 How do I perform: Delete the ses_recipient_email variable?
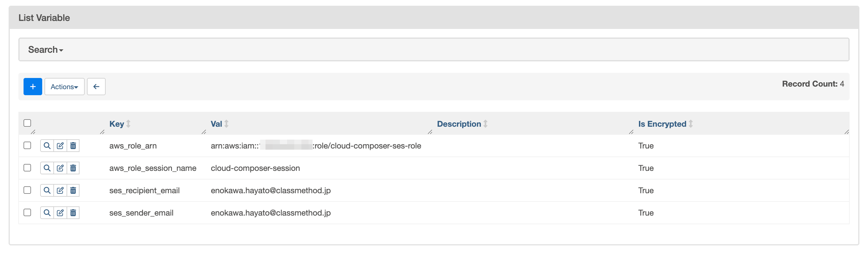pyautogui.click(x=73, y=190)
